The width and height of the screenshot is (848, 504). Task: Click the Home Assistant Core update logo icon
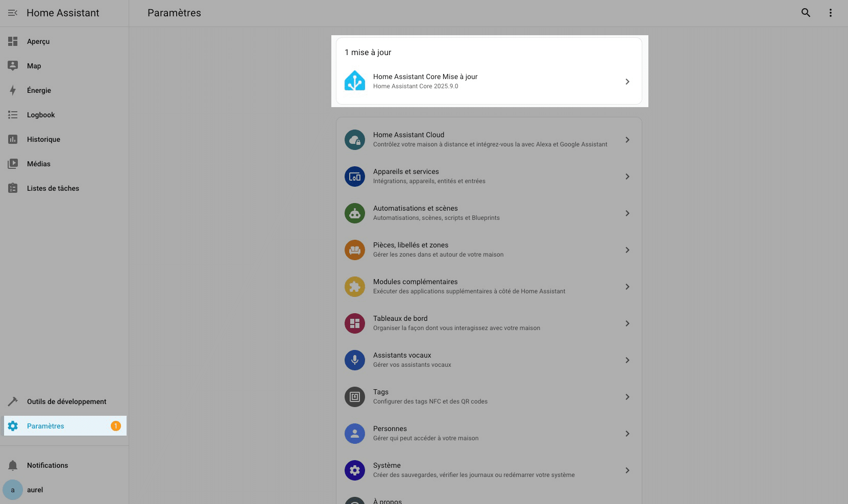pyautogui.click(x=355, y=81)
